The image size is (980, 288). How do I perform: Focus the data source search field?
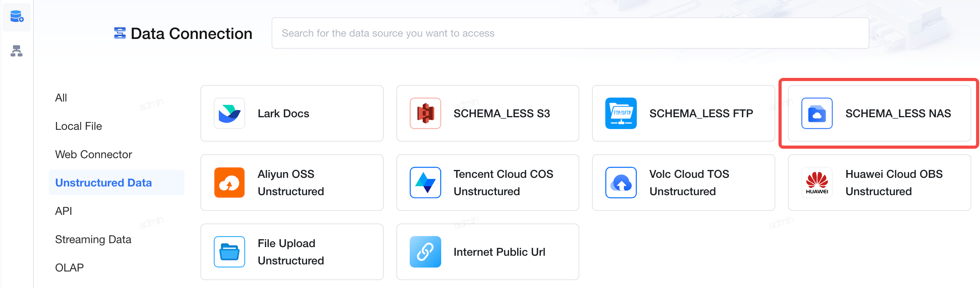(x=570, y=33)
